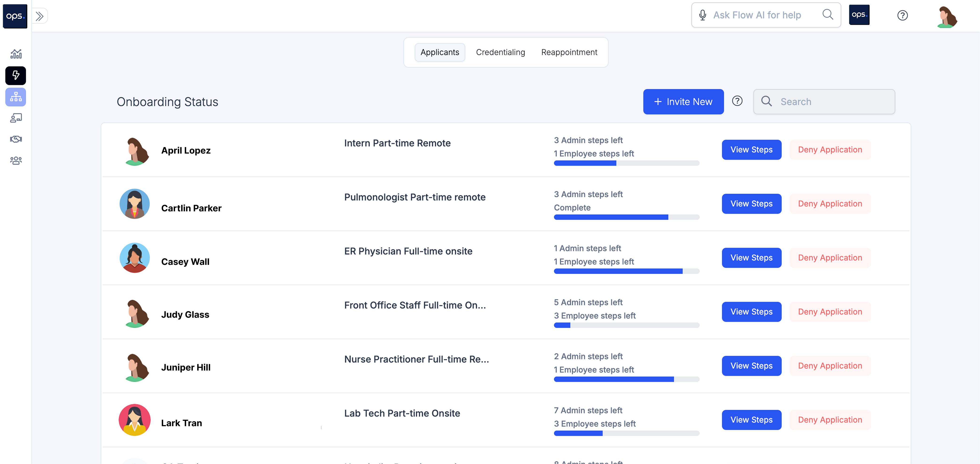
Task: Open the ops workspace switcher logo
Action: [859, 15]
